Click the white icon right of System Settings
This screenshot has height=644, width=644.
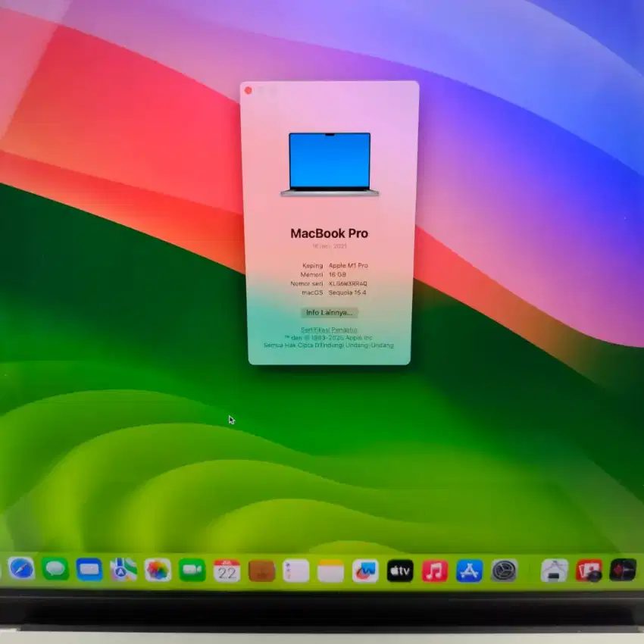click(554, 571)
